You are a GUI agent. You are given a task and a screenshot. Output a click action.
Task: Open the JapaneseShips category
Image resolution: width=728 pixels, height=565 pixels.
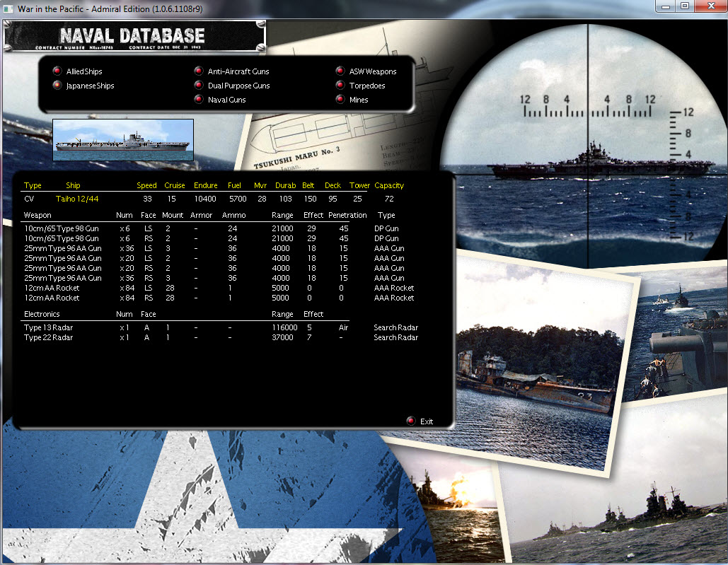click(90, 86)
